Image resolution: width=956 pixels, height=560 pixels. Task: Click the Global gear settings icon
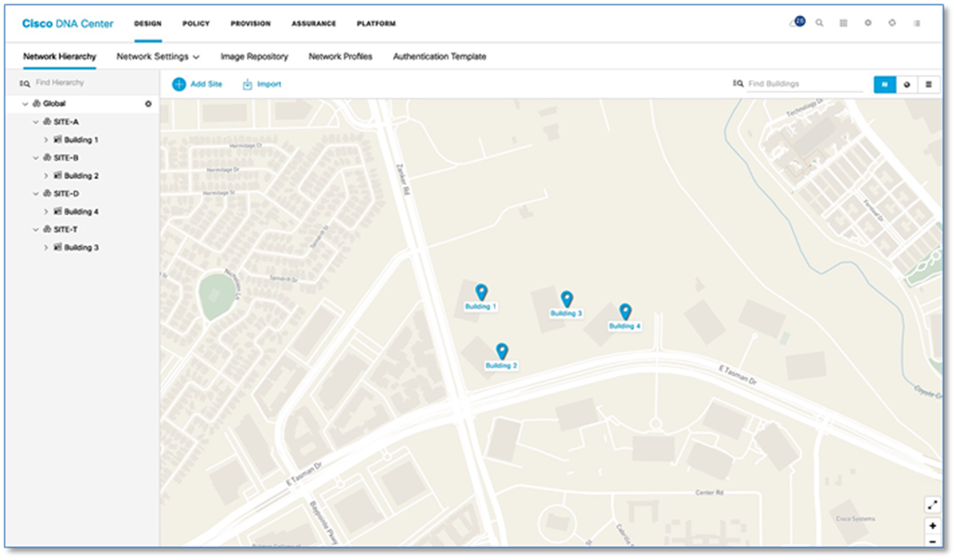coord(149,104)
